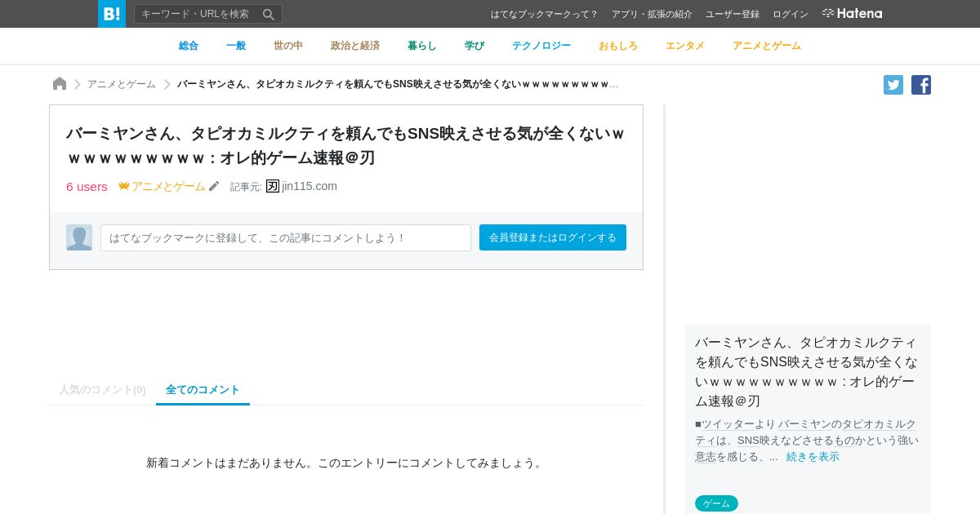Click the search magnifier icon
The height and width of the screenshot is (514, 980).
[268, 14]
